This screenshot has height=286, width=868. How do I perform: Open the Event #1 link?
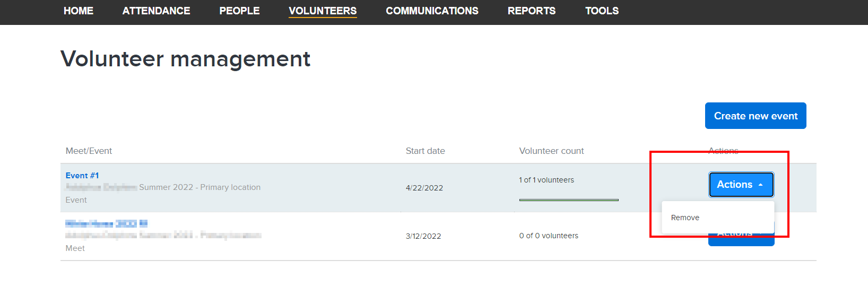click(82, 176)
